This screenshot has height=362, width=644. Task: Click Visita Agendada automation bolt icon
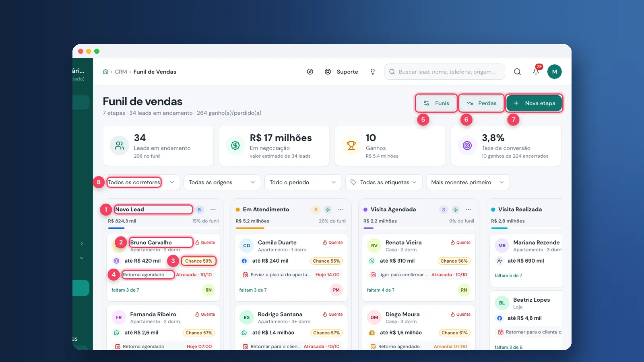pyautogui.click(x=456, y=210)
